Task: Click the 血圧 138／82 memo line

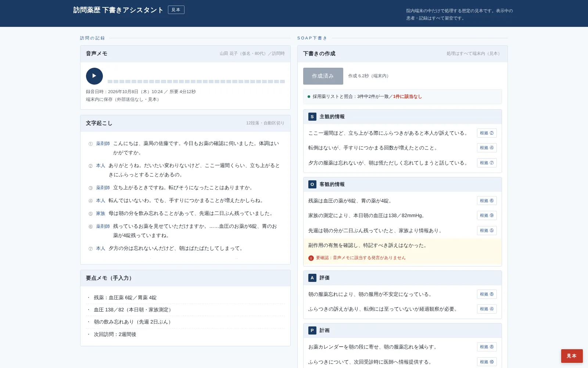Action: (x=185, y=309)
